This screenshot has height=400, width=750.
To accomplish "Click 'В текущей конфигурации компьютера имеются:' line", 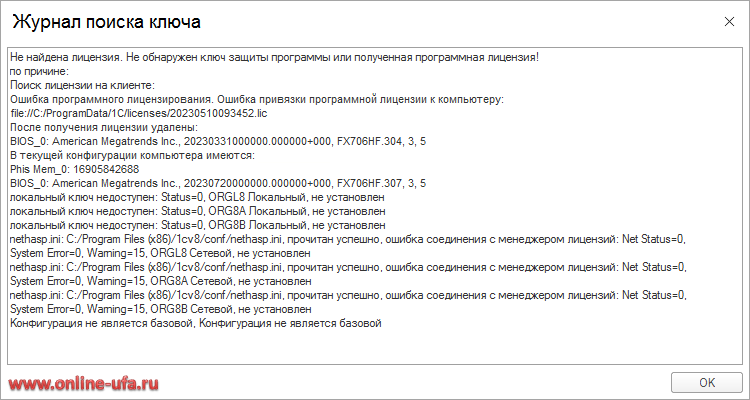I will pos(132,156).
